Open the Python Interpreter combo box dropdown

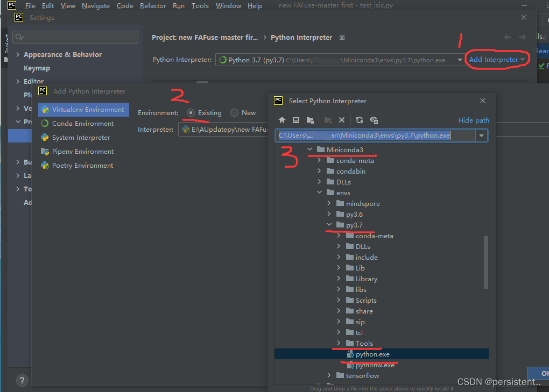pos(459,60)
